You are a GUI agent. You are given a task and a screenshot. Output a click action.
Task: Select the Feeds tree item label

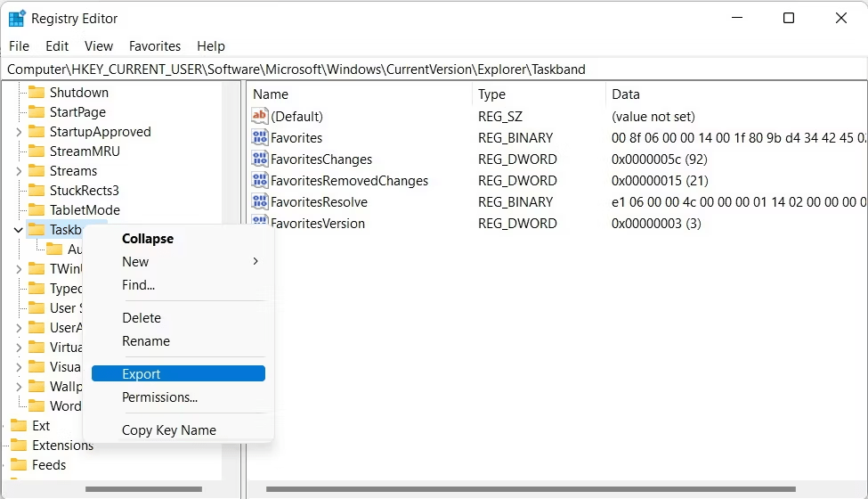pyautogui.click(x=49, y=465)
